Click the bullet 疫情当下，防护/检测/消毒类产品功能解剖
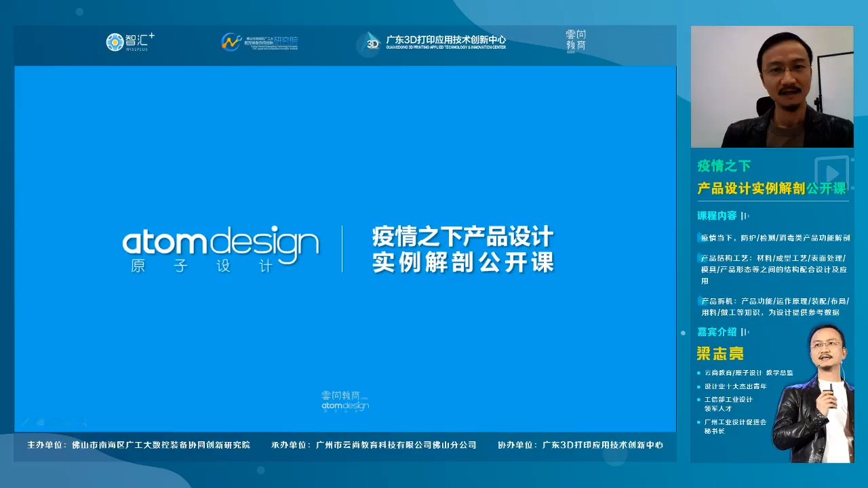 coord(774,238)
